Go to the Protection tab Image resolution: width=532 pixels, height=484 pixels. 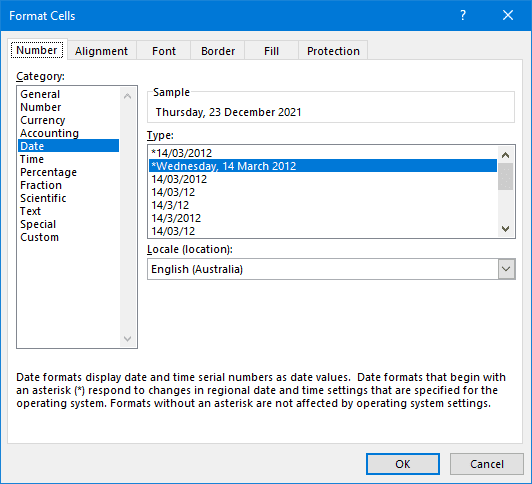[333, 51]
